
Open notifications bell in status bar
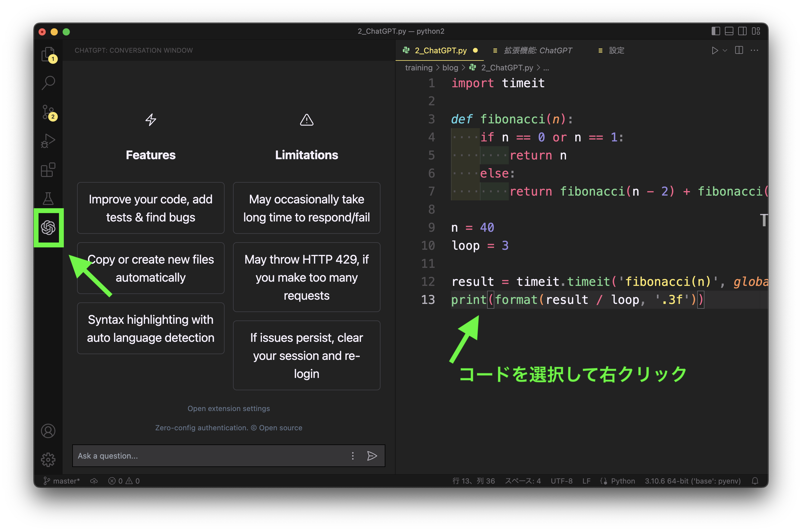click(755, 481)
